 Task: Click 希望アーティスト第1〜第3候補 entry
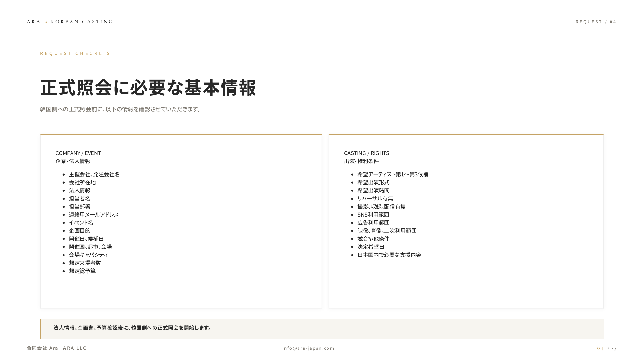click(x=393, y=174)
